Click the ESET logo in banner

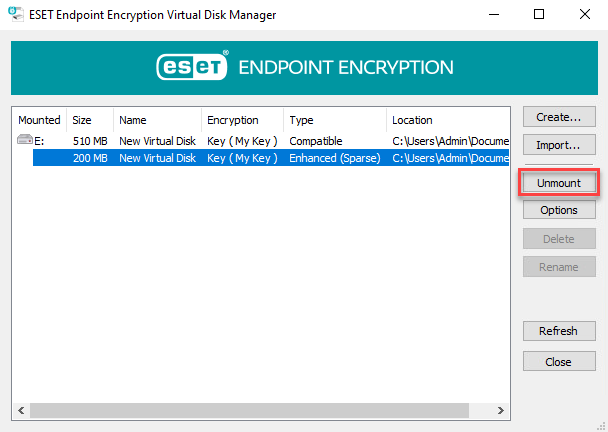point(192,66)
